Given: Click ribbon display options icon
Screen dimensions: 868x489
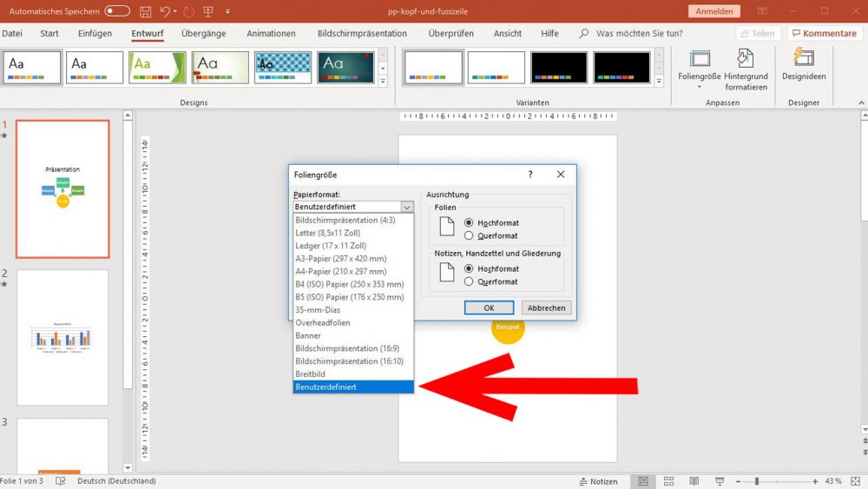Looking at the screenshot, I should (x=762, y=11).
